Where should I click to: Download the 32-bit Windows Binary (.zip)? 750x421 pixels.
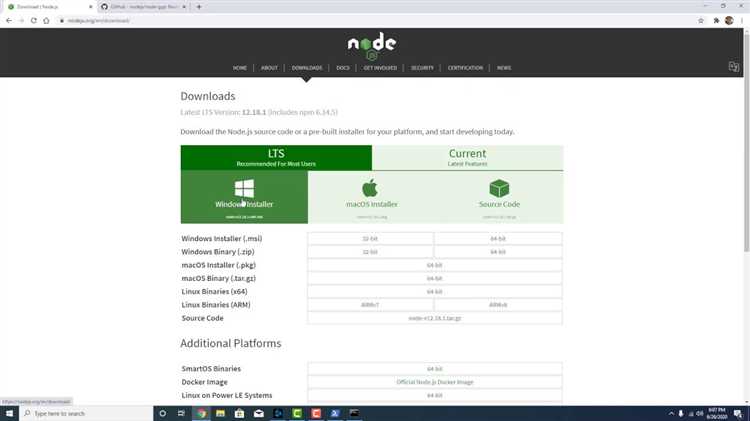click(x=370, y=252)
